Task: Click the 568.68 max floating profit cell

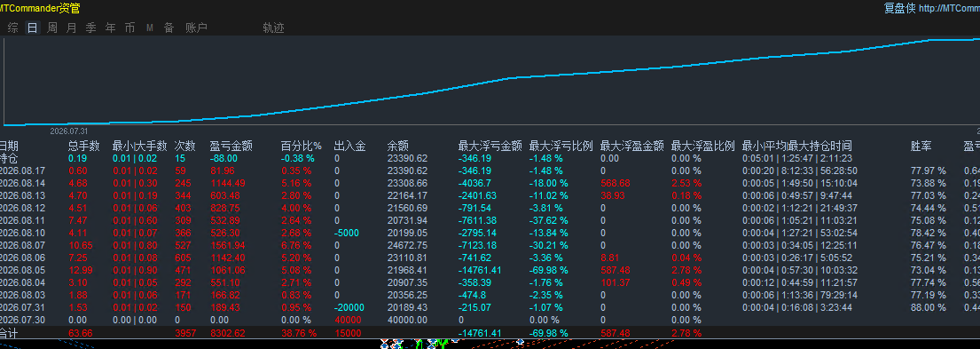Action: [x=615, y=183]
